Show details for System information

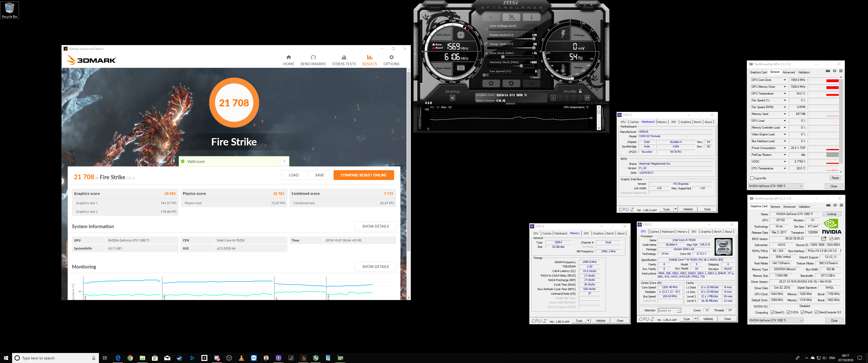click(x=375, y=226)
